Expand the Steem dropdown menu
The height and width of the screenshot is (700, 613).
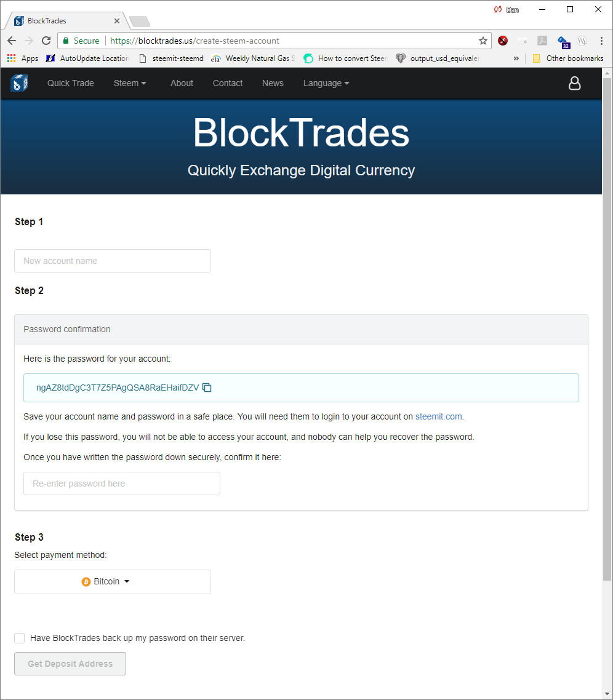coord(130,83)
